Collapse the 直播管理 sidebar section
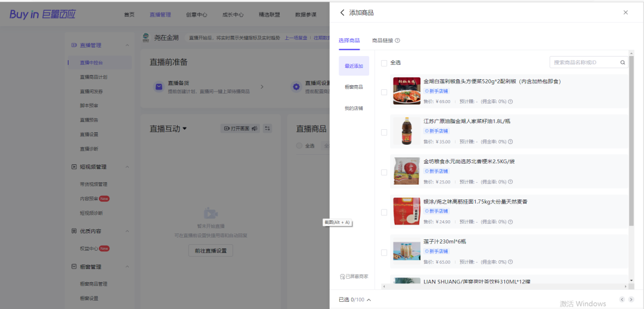 [127, 45]
